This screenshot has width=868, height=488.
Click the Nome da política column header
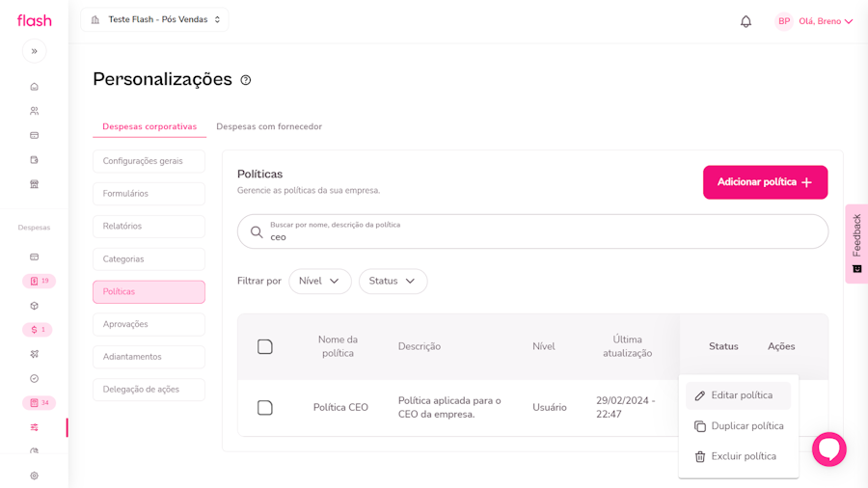[x=338, y=346]
